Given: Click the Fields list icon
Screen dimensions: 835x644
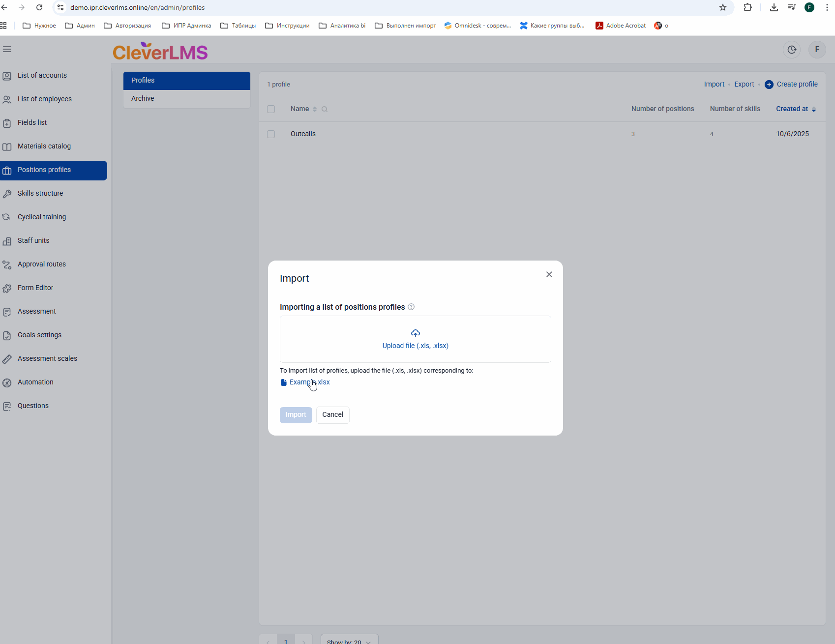Looking at the screenshot, I should point(7,123).
